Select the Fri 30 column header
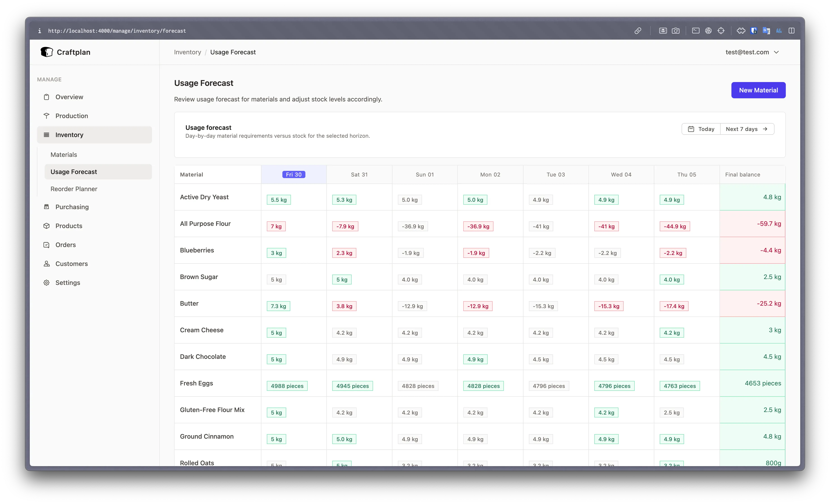Screen dimensions: 830x504 [x=293, y=174]
